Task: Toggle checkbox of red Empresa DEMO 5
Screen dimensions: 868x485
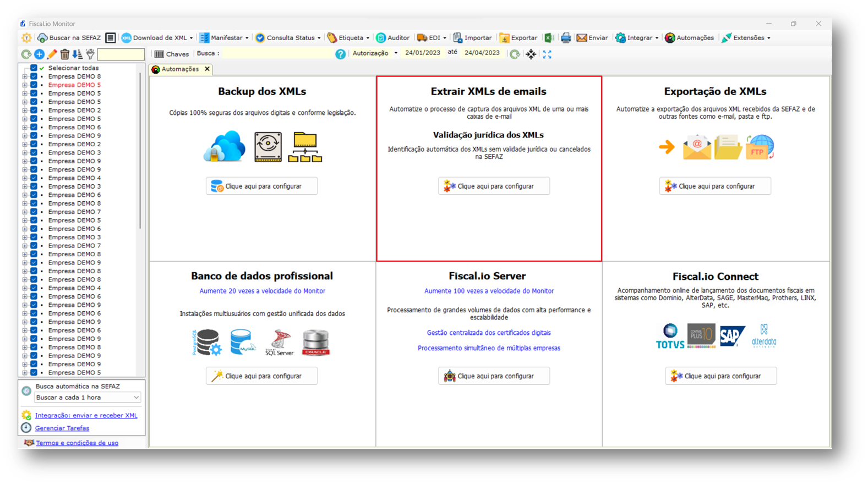Action: (x=34, y=85)
